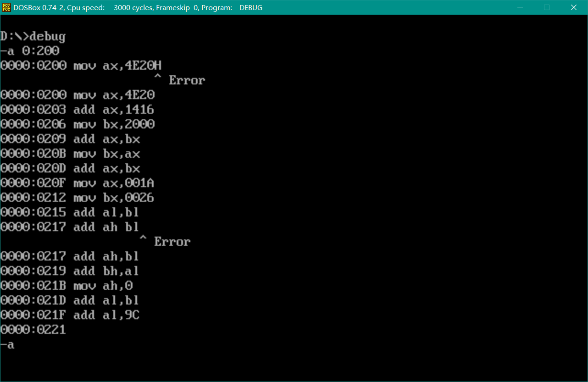Click the line '0000:021B mov ah,0'

click(x=67, y=286)
